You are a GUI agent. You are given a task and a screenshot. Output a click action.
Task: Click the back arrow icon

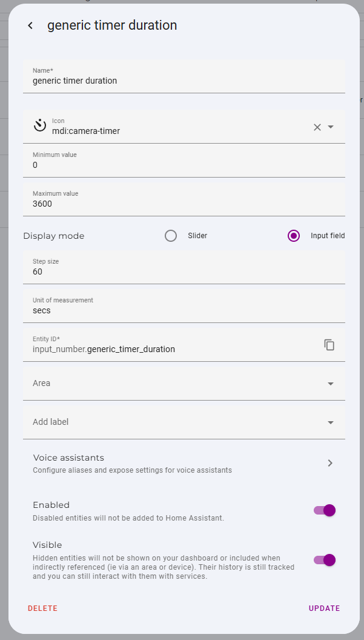tap(30, 25)
